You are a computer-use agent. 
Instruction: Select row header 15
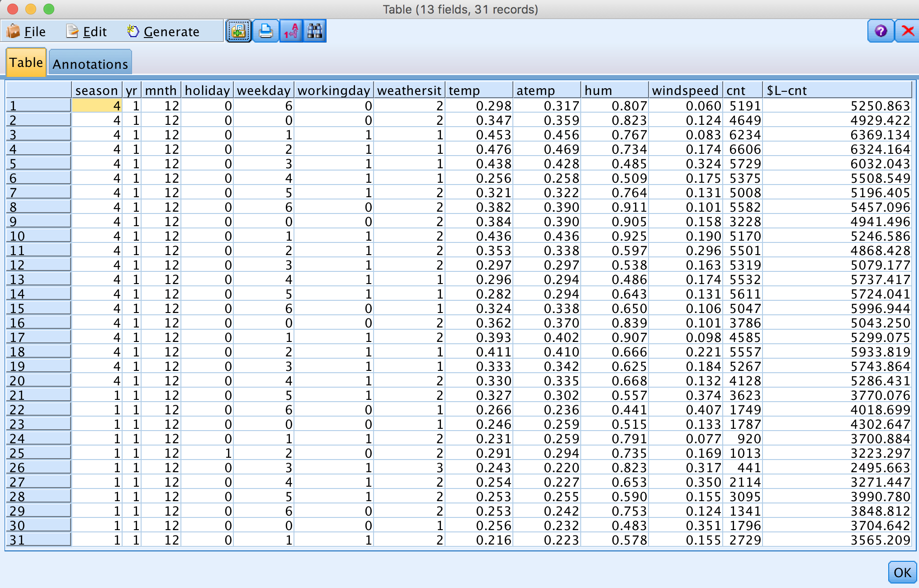[x=38, y=308]
